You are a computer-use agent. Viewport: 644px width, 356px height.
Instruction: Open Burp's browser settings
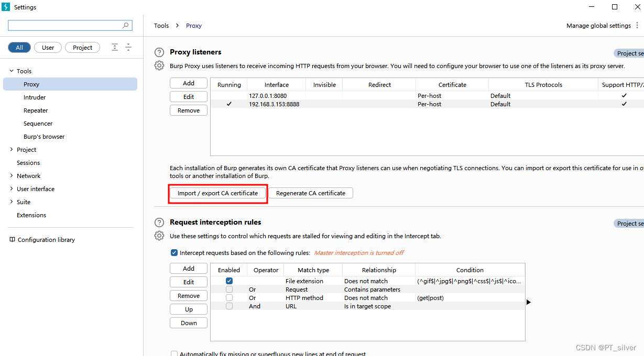click(x=44, y=137)
